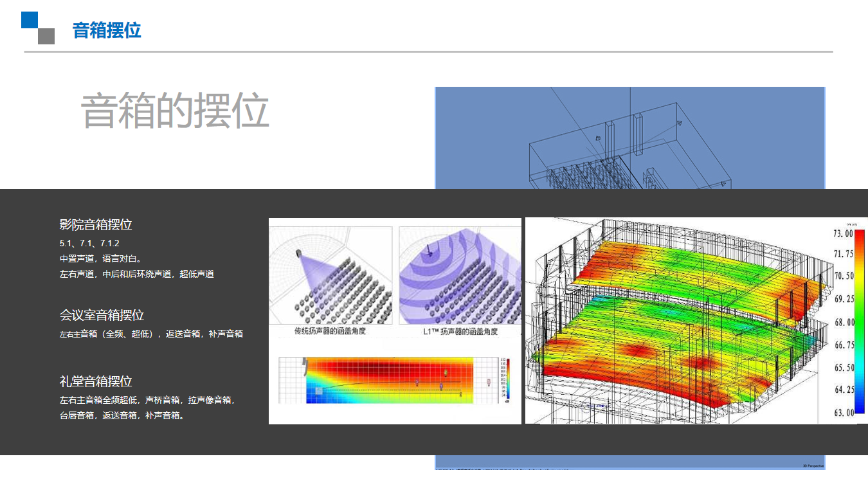Click the heading 会议室音箱摆位
This screenshot has width=868, height=488.
pos(102,315)
